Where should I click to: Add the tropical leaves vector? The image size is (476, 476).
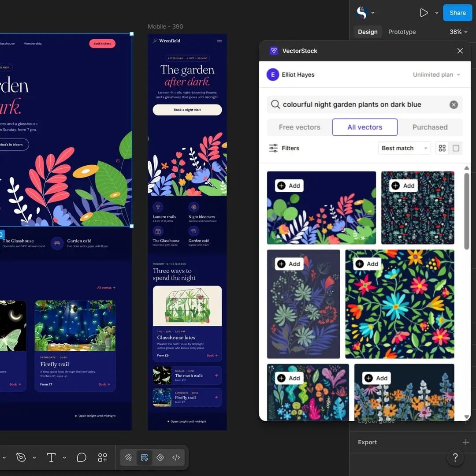(x=289, y=378)
